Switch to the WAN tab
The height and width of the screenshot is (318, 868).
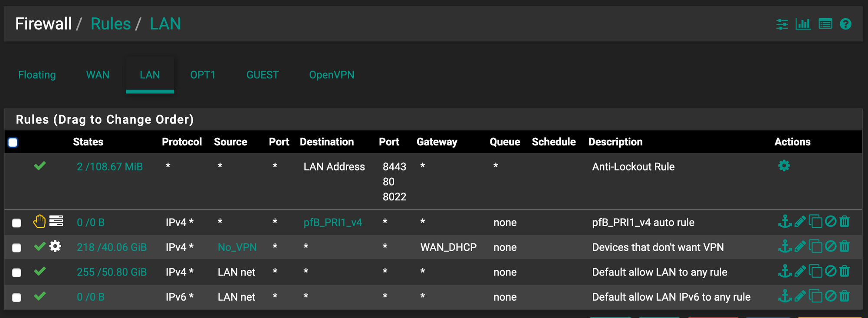(x=98, y=75)
